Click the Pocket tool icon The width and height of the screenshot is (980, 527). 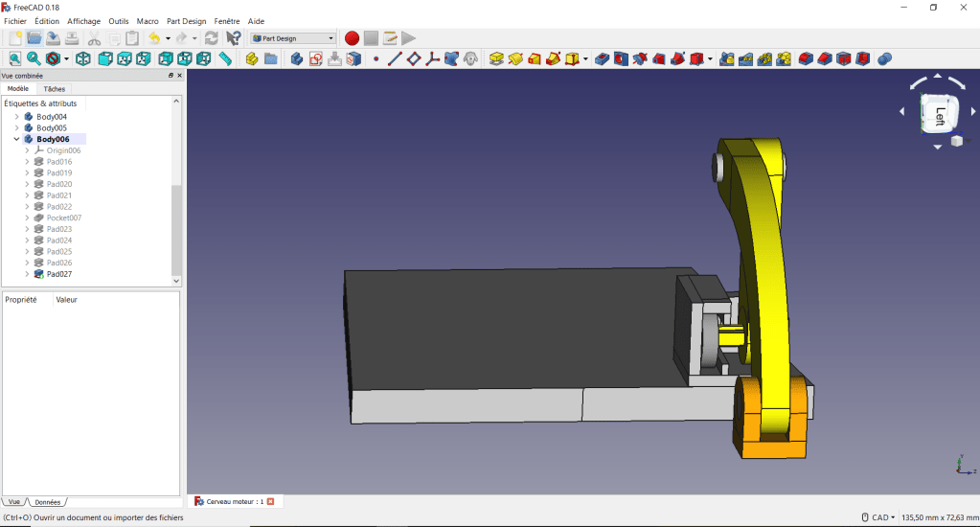[x=602, y=59]
